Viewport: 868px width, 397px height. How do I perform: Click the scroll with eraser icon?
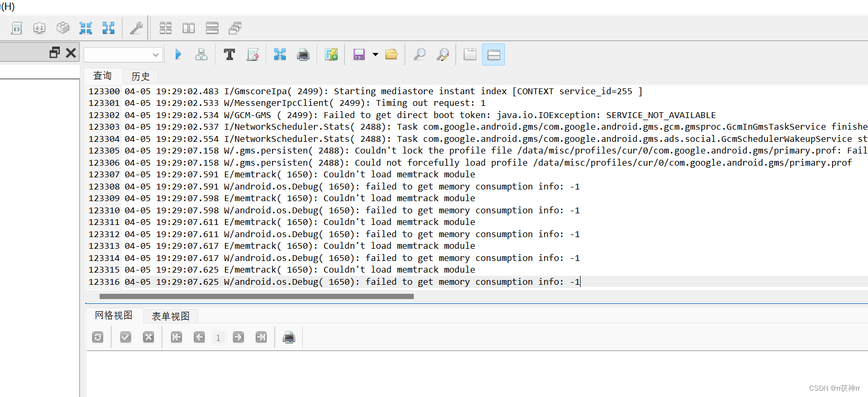click(x=252, y=55)
